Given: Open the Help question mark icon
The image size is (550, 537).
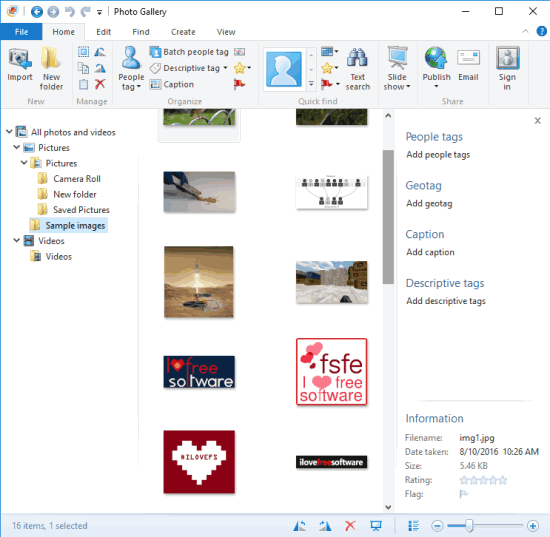Looking at the screenshot, I should point(541,31).
